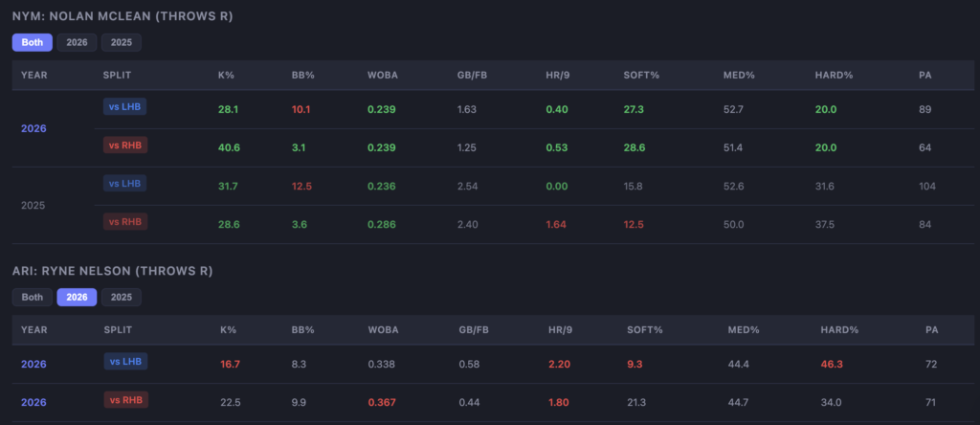Click the 52.7 MED% value
The image size is (980, 425).
pyautogui.click(x=734, y=109)
